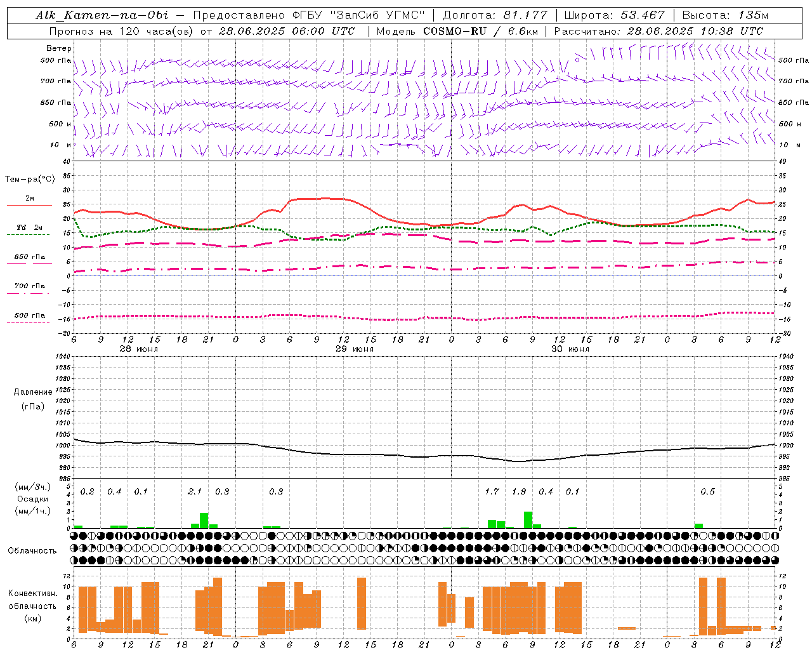Image resolution: width=812 pixels, height=650 pixels.
Task: Click the Ветер wind panel label
Action: 59,48
